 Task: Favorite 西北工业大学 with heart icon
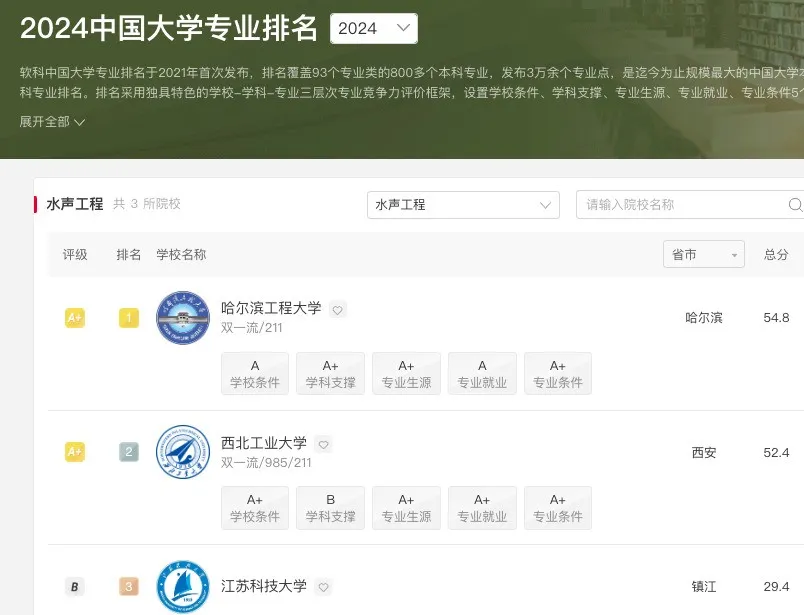point(324,444)
